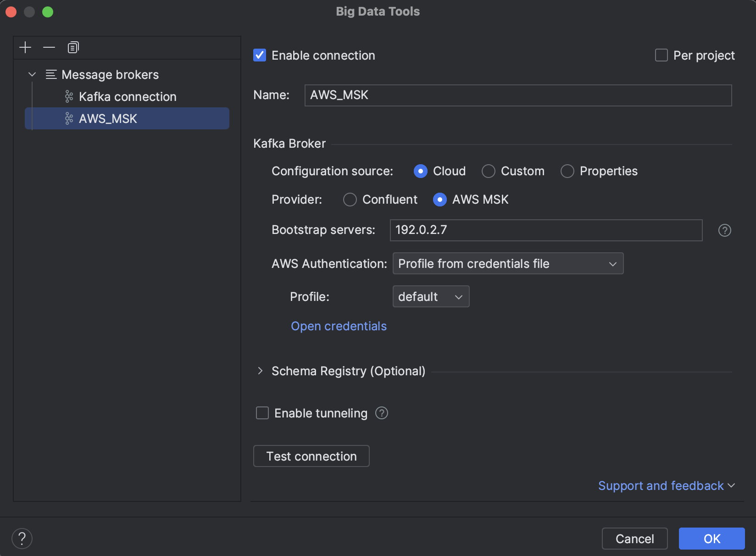This screenshot has width=756, height=556.
Task: Open the AWS Authentication dropdown
Action: [508, 263]
